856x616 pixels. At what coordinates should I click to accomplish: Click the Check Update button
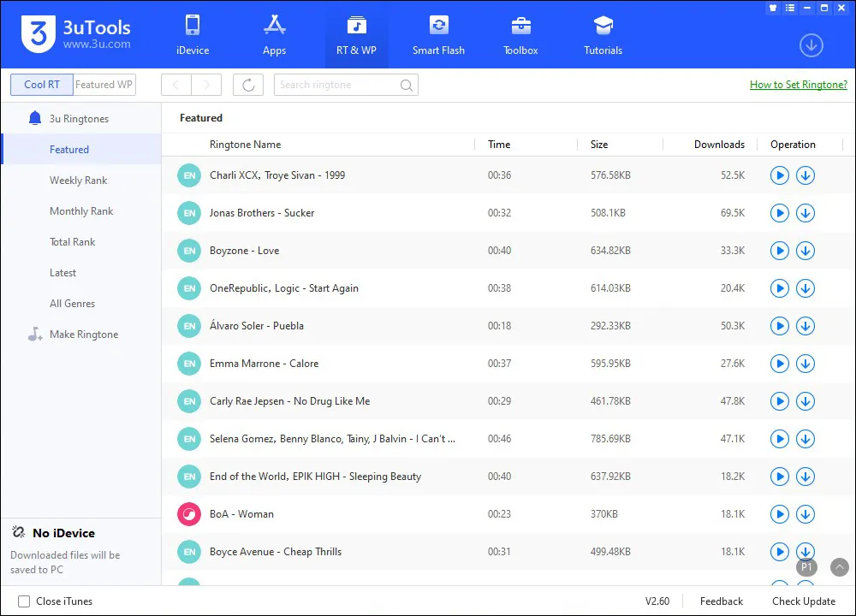[x=803, y=601]
